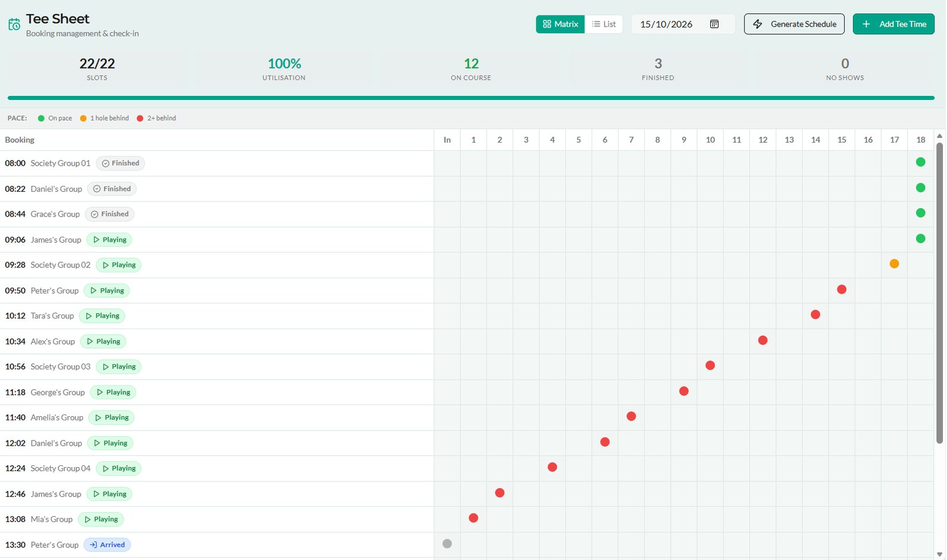This screenshot has width=947, height=560.
Task: Click the 15/10/2026 date input field
Action: click(683, 24)
